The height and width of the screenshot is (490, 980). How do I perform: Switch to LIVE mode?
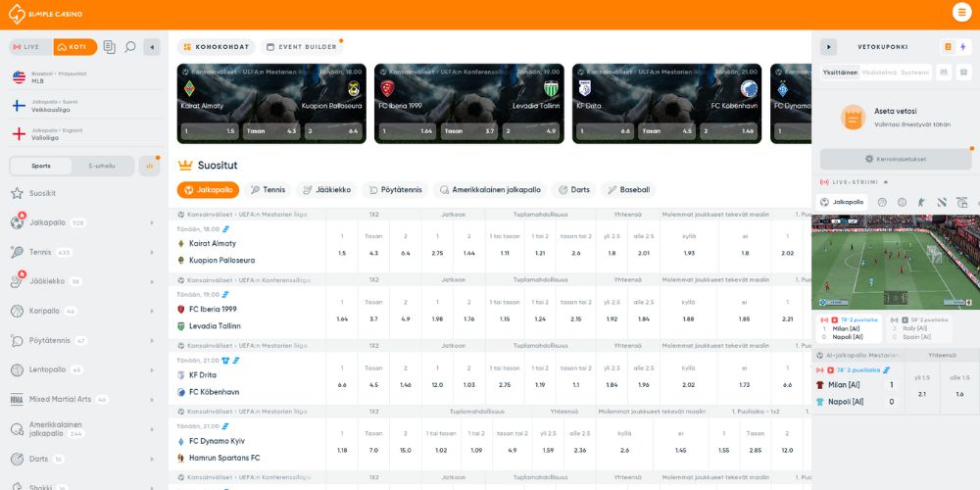pos(30,47)
